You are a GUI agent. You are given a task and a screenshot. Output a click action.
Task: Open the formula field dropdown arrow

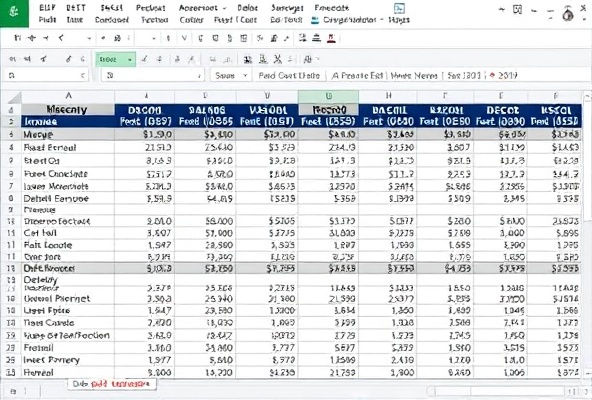point(199,76)
